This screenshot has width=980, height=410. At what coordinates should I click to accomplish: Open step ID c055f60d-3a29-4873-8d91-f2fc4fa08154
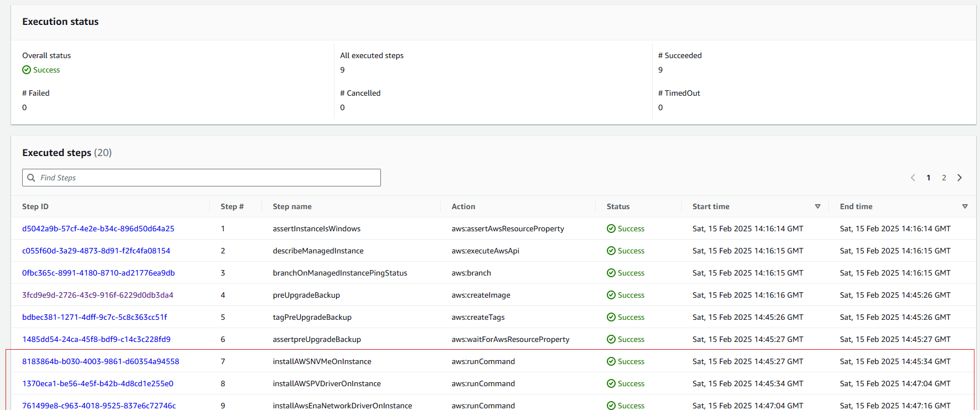96,251
